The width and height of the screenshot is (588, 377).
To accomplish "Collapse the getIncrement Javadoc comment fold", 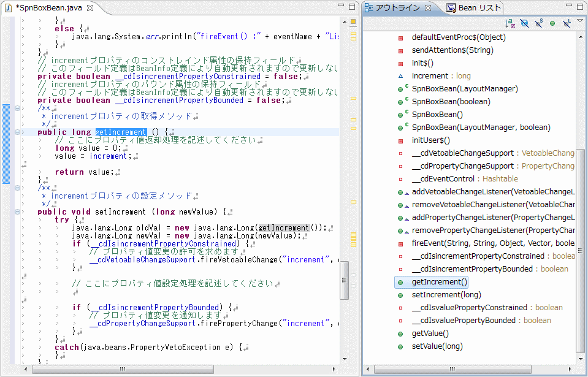I will [x=17, y=109].
